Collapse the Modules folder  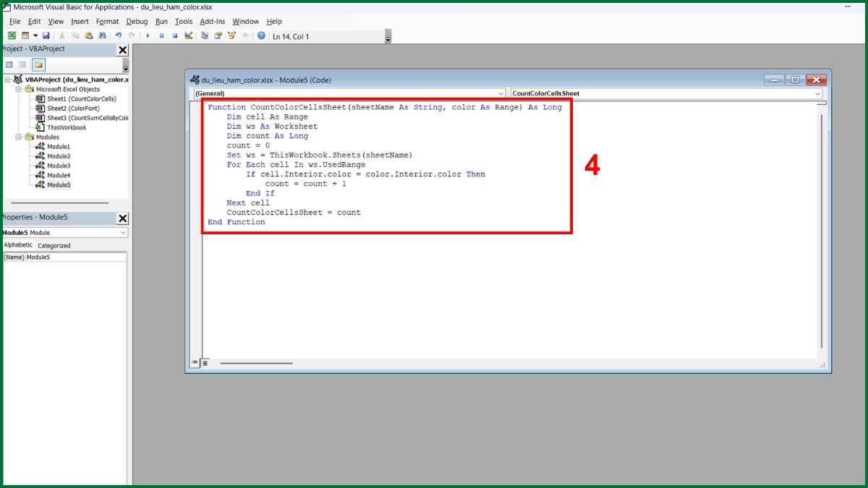19,137
